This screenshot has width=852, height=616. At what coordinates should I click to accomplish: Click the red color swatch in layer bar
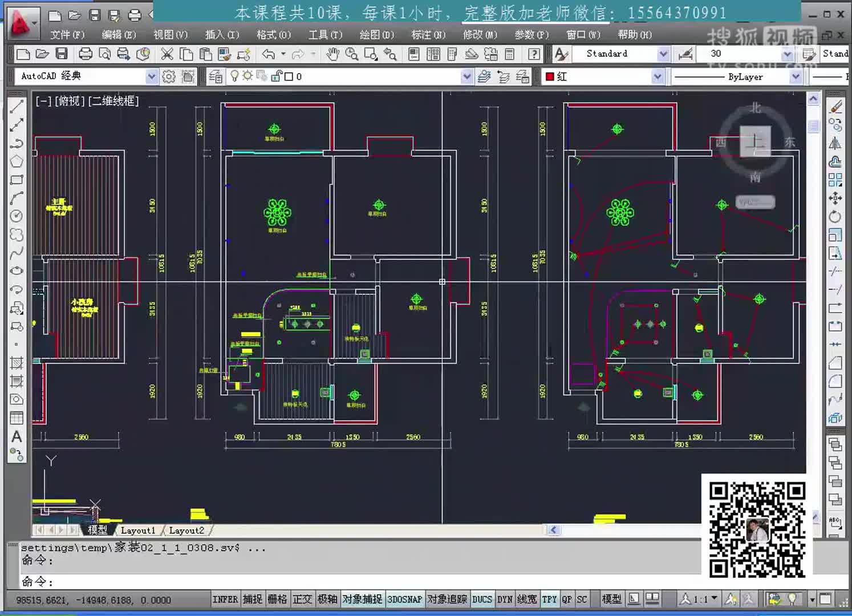point(549,76)
